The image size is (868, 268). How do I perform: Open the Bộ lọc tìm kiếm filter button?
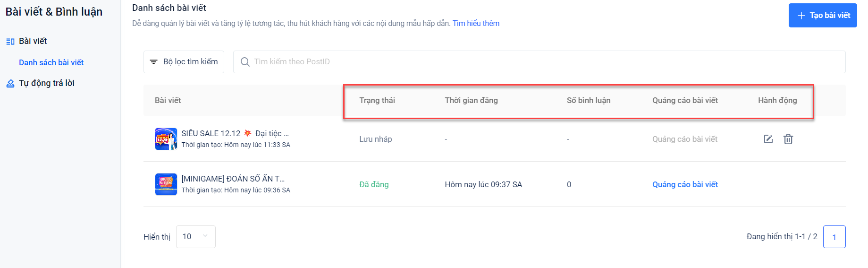pos(184,62)
